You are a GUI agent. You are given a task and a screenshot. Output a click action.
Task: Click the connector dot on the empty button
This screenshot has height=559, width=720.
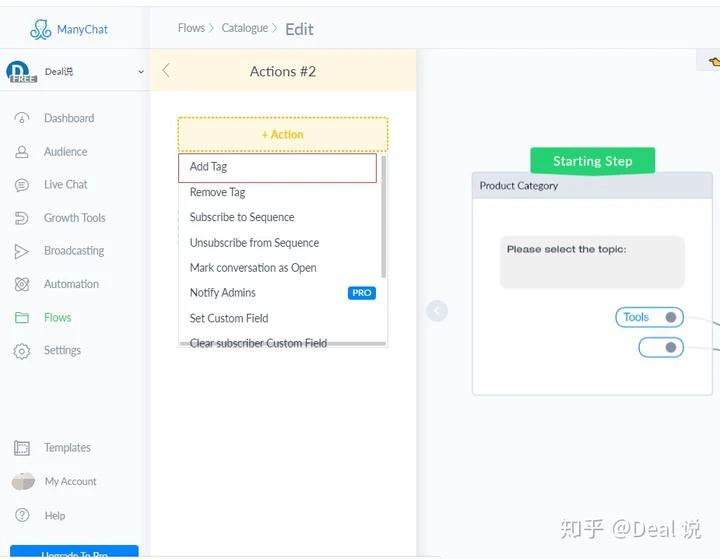pos(671,348)
